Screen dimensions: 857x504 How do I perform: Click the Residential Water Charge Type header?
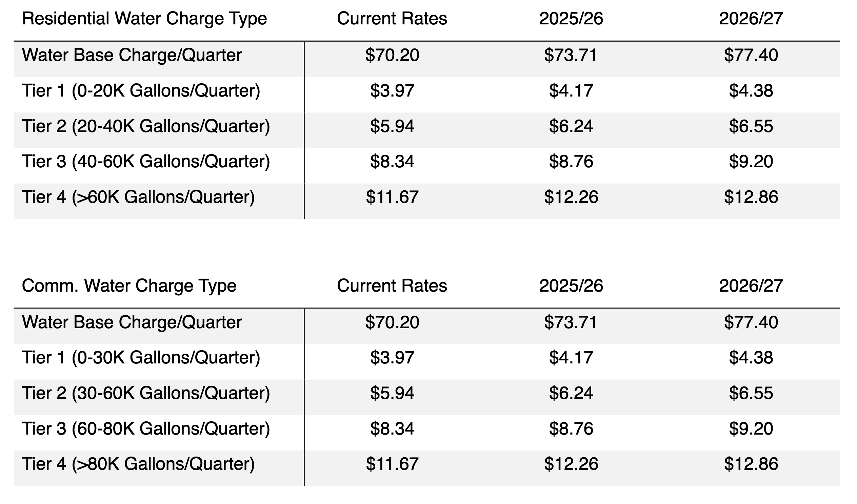tap(144, 19)
